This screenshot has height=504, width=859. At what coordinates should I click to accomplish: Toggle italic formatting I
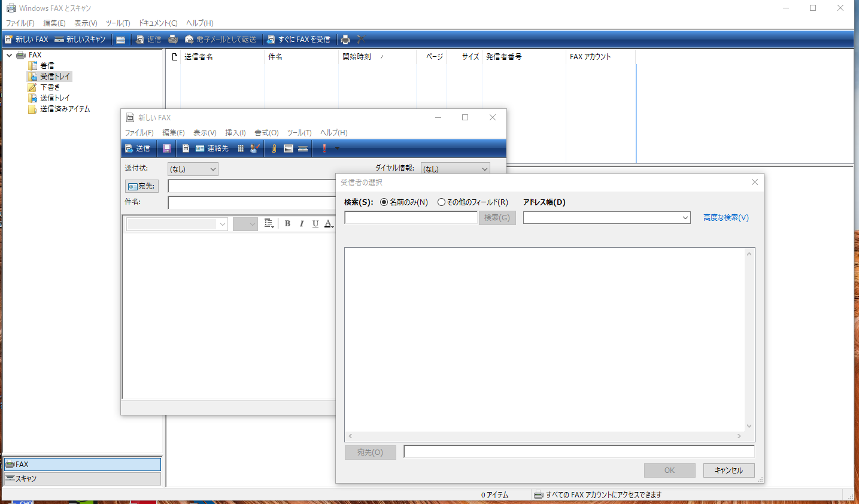tap(301, 223)
